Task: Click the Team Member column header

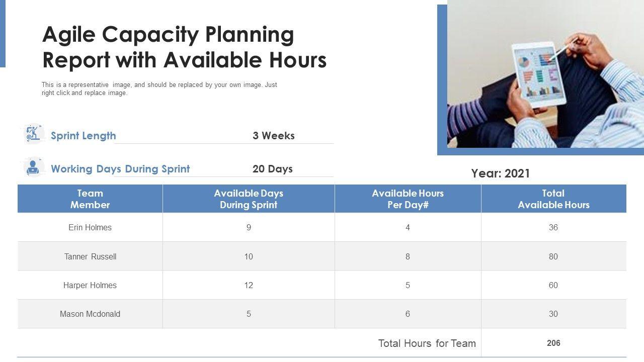Action: (x=90, y=199)
